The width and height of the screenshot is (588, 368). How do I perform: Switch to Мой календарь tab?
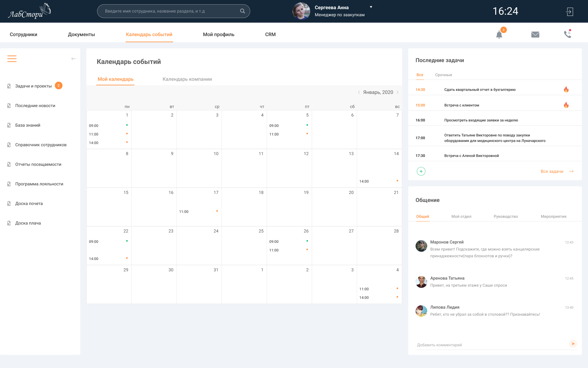(115, 79)
